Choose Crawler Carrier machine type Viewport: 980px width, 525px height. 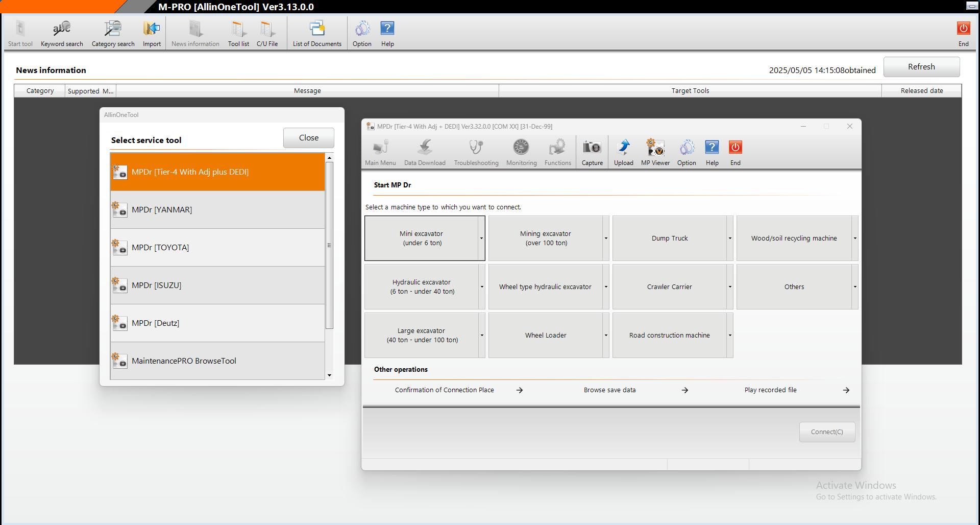[x=670, y=287]
